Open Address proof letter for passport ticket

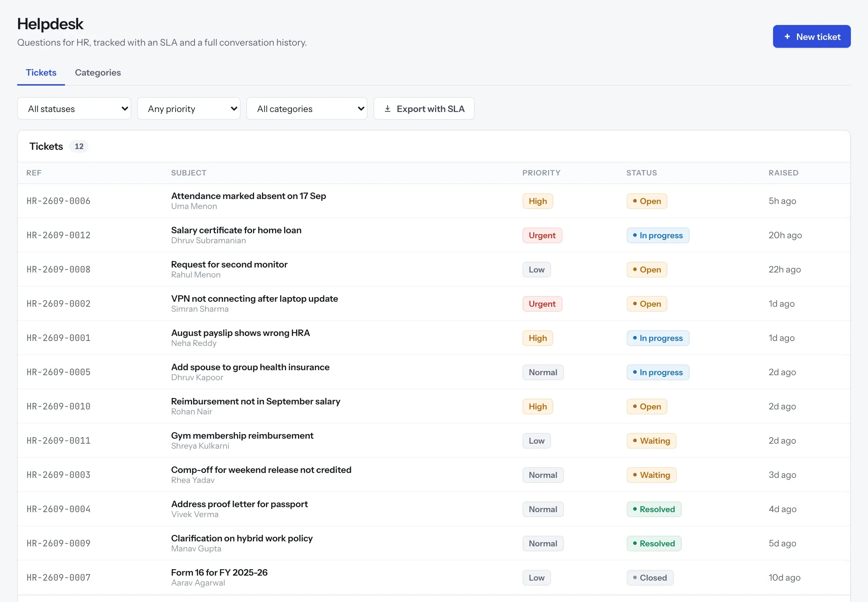[x=239, y=504]
